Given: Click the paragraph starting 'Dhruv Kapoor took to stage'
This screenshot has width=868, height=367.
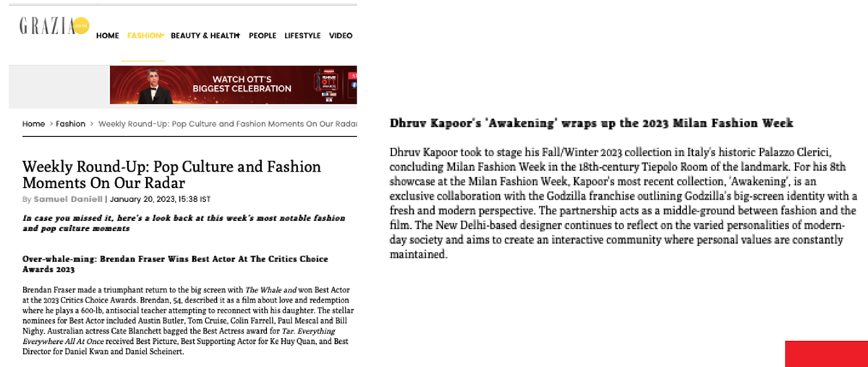Looking at the screenshot, I should [624, 203].
